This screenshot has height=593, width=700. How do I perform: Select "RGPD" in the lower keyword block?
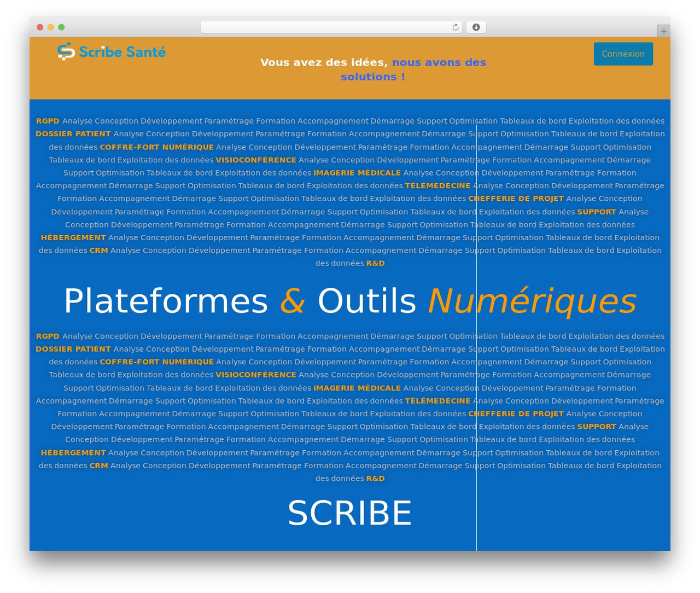[x=48, y=336]
